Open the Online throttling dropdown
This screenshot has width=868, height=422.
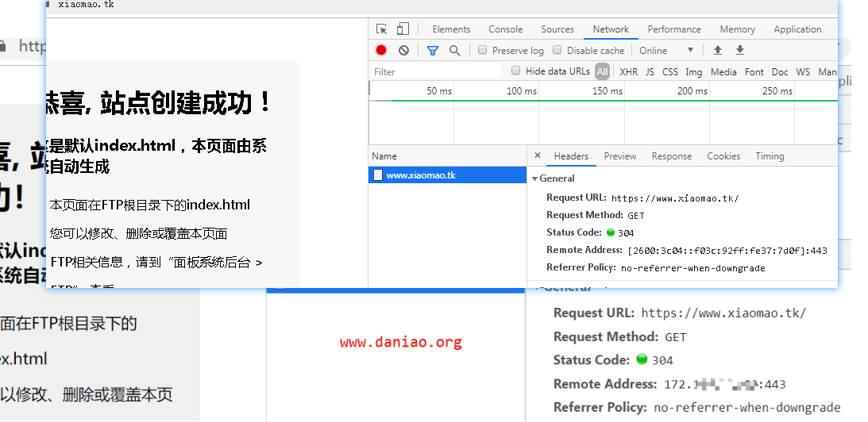(x=666, y=50)
